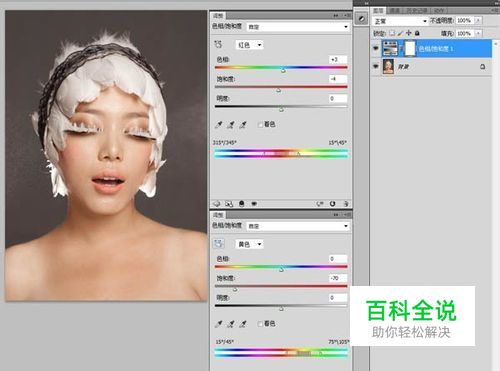Open 正常 blend mode dropdown

[x=400, y=21]
